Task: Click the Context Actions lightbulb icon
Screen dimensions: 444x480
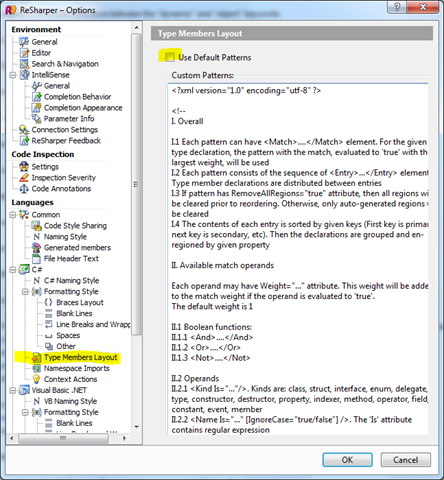Action: tap(36, 379)
